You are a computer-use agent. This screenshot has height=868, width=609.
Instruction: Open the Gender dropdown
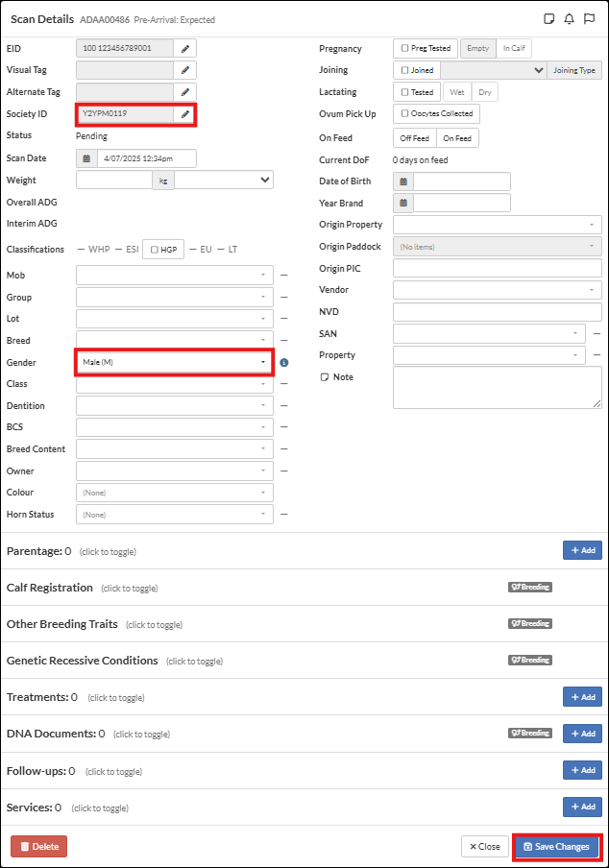174,362
